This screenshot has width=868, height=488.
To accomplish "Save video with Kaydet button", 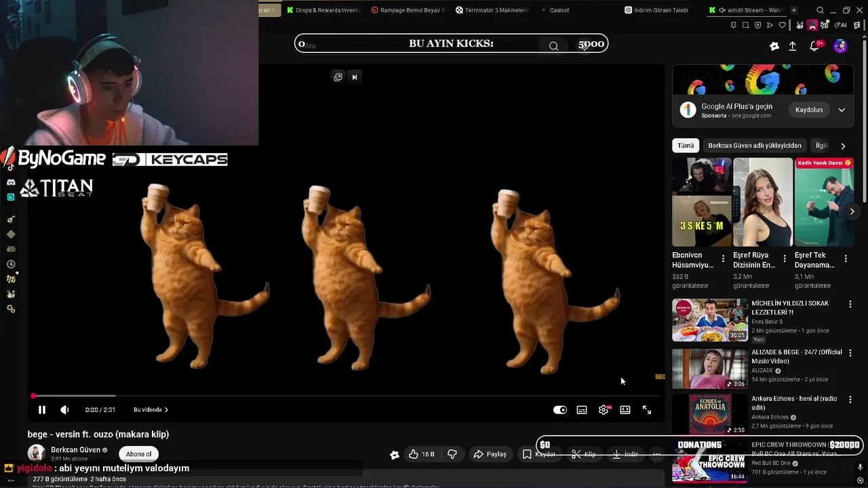I will click(539, 454).
